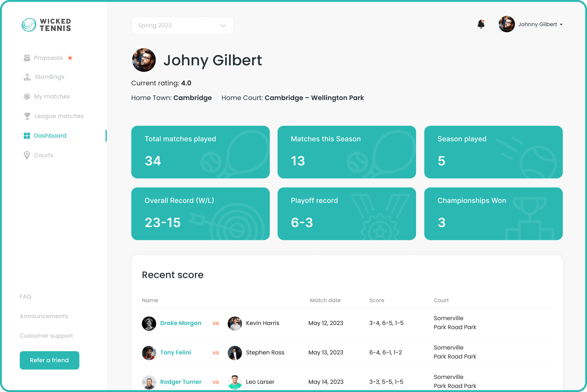587x392 pixels.
Task: Open the Spring 2023 season dropdown
Action: (x=183, y=26)
